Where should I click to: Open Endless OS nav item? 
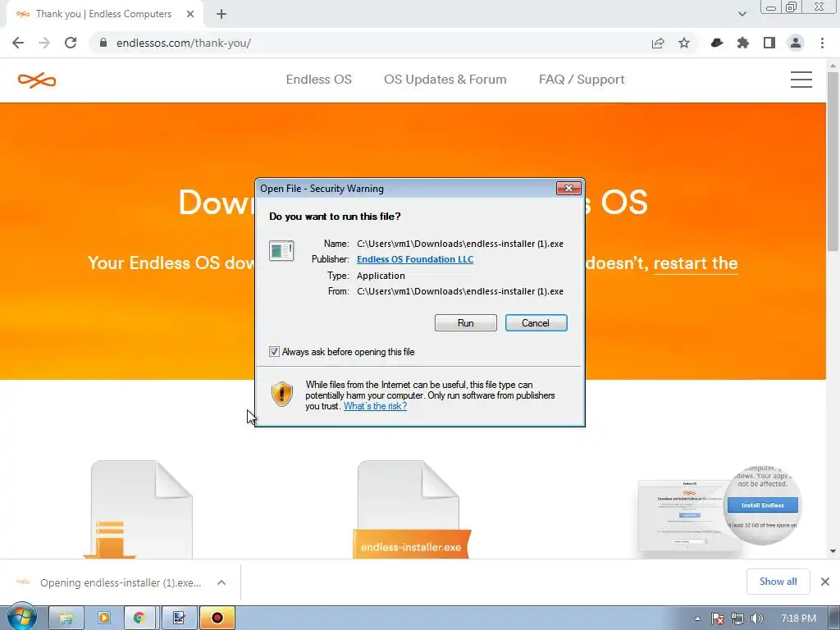pos(319,80)
